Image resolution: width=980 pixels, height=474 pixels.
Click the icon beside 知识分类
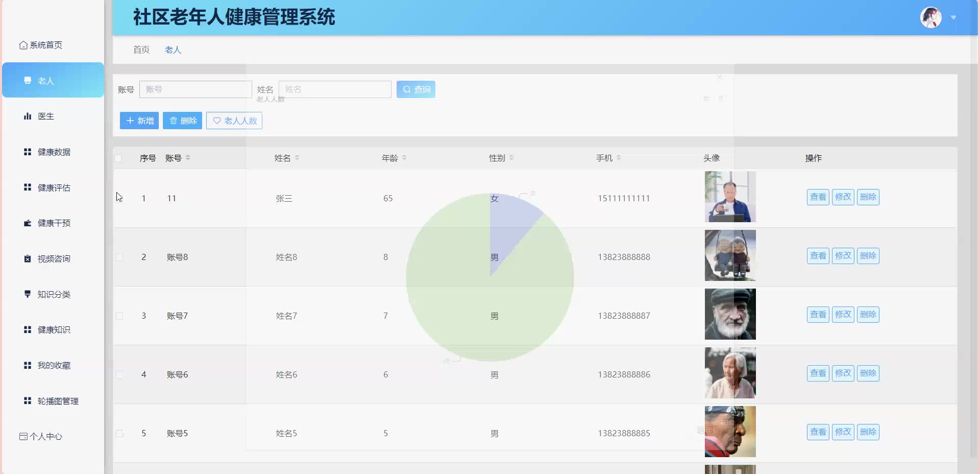(x=28, y=294)
